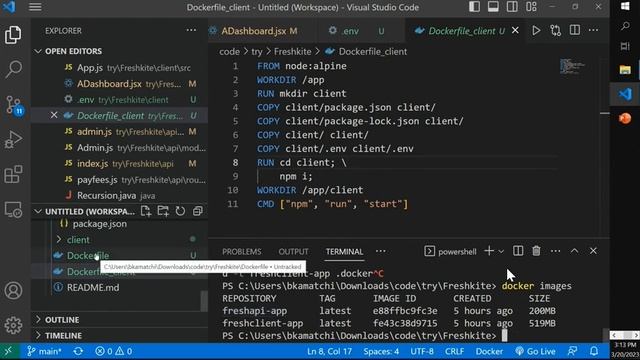Close Dockerfile_client in open editors list
This screenshot has width=640, height=360.
point(54,116)
